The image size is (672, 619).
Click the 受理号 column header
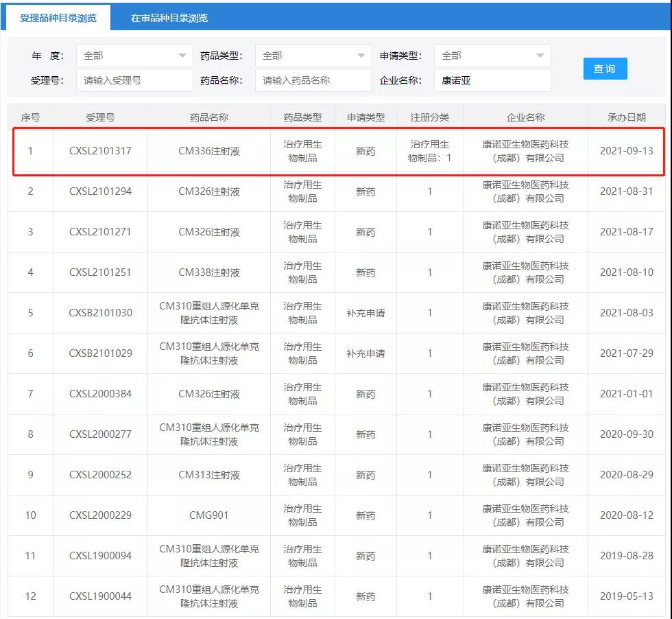(100, 117)
